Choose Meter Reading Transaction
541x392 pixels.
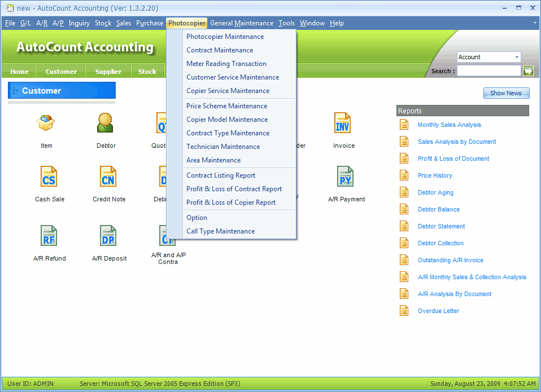[231, 63]
